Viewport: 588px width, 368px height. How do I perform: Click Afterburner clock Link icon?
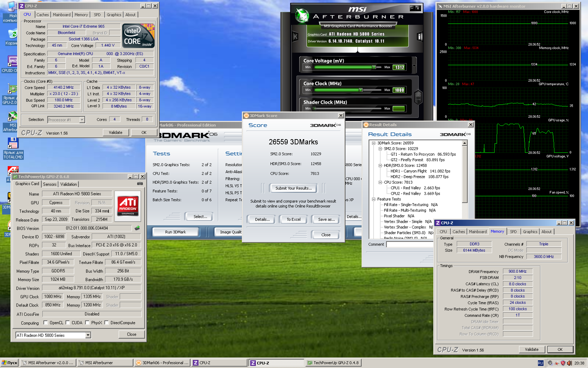coord(418,98)
